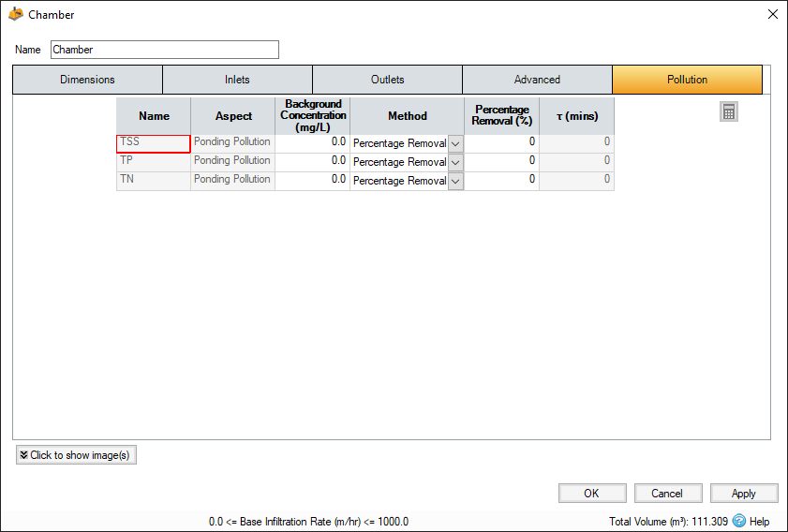Open Method dropdown for TN row

coord(455,181)
